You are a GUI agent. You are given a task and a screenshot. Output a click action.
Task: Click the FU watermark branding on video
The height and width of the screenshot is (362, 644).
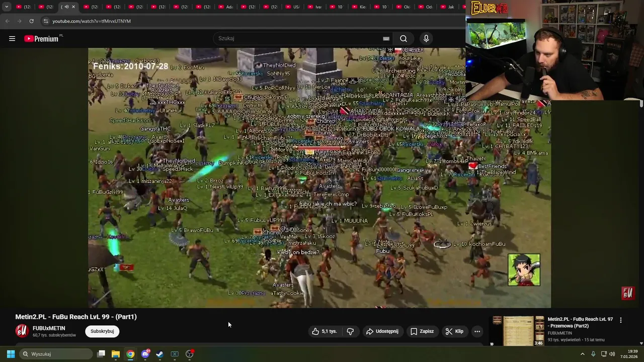pyautogui.click(x=627, y=293)
